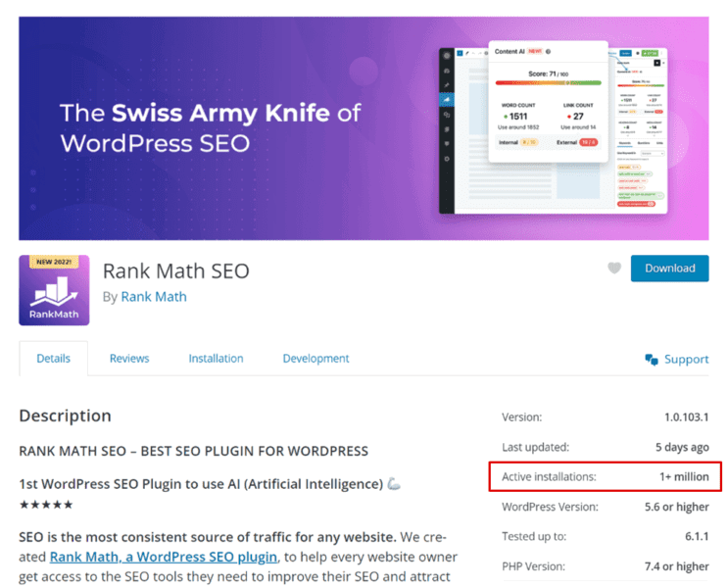728x588 pixels.
Task: Click the version value 1.0.103.1
Action: (x=686, y=417)
